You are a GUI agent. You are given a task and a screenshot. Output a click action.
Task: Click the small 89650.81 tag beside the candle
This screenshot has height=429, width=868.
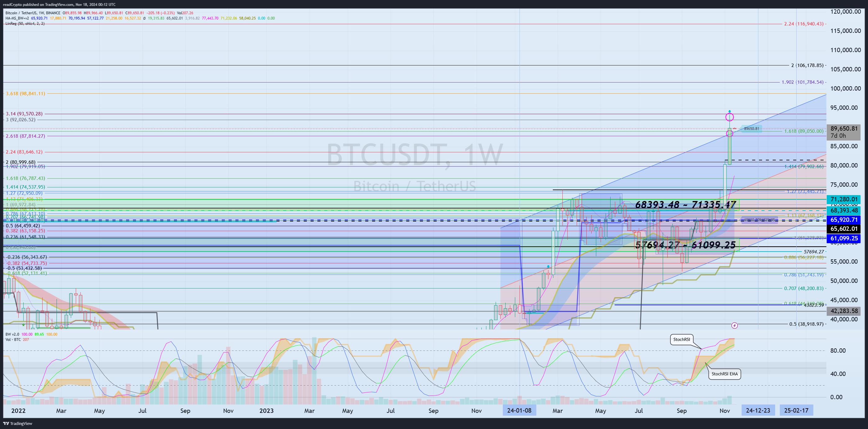[752, 128]
